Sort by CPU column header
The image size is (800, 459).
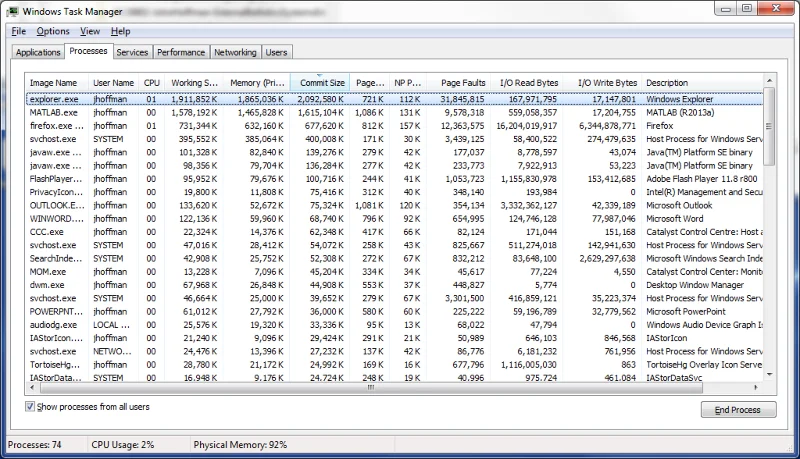(152, 83)
